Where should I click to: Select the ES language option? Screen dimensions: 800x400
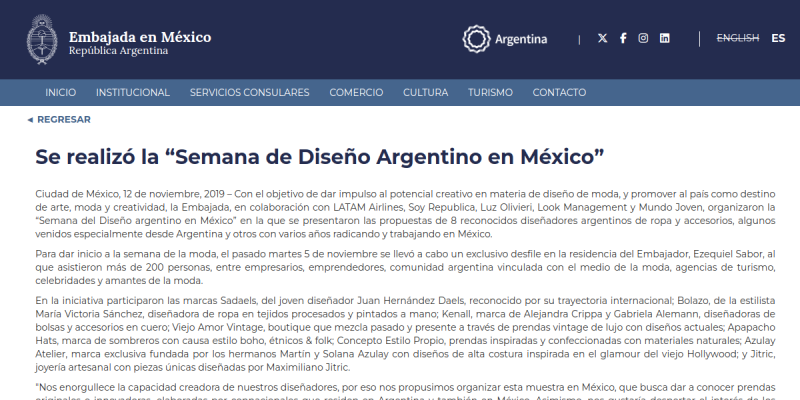pos(778,38)
